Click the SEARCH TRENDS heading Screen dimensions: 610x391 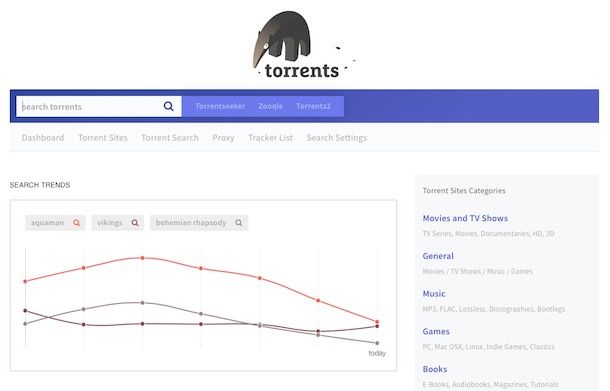coord(40,185)
